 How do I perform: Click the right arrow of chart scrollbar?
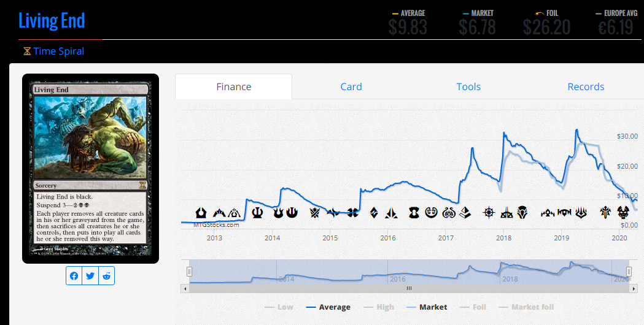pyautogui.click(x=633, y=288)
